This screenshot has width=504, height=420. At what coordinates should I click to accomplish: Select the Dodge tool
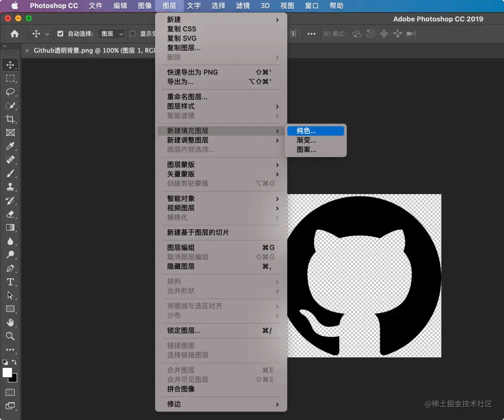(10, 255)
